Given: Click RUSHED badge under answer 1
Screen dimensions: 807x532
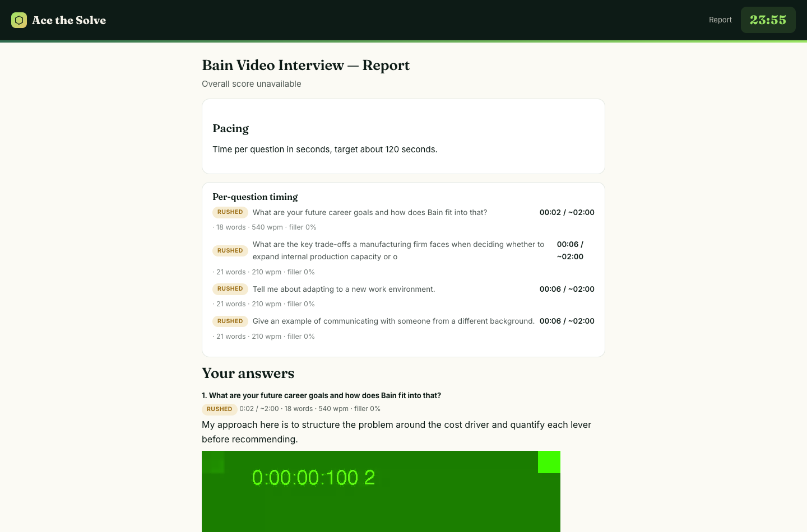Looking at the screenshot, I should pyautogui.click(x=219, y=409).
